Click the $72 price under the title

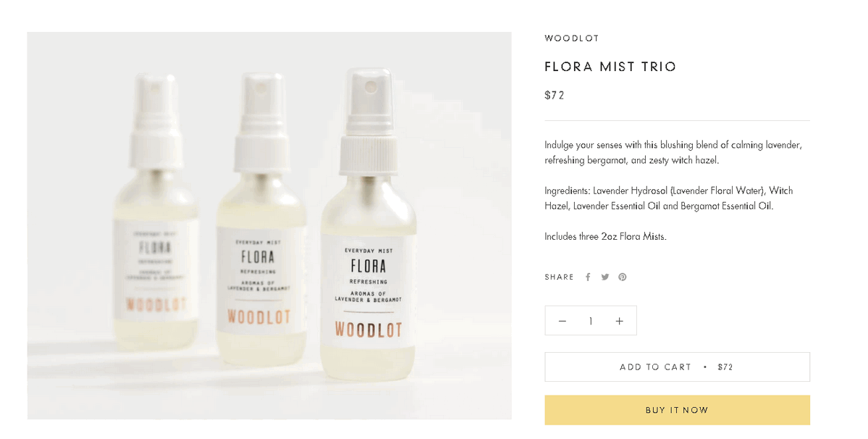(x=554, y=95)
